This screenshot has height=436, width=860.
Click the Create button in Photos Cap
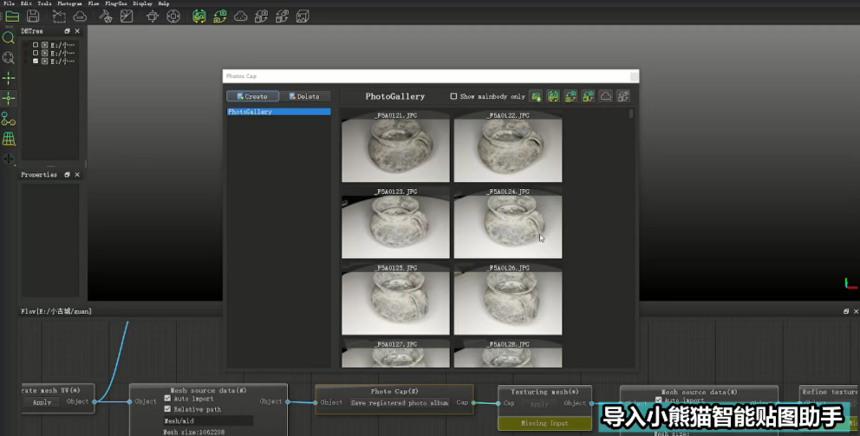tap(253, 96)
